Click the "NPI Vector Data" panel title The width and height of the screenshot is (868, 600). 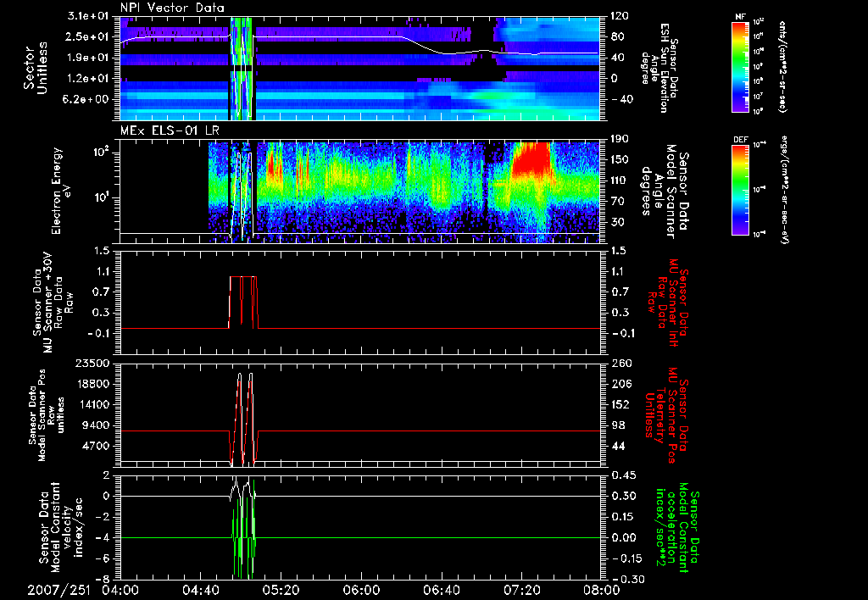tap(172, 8)
